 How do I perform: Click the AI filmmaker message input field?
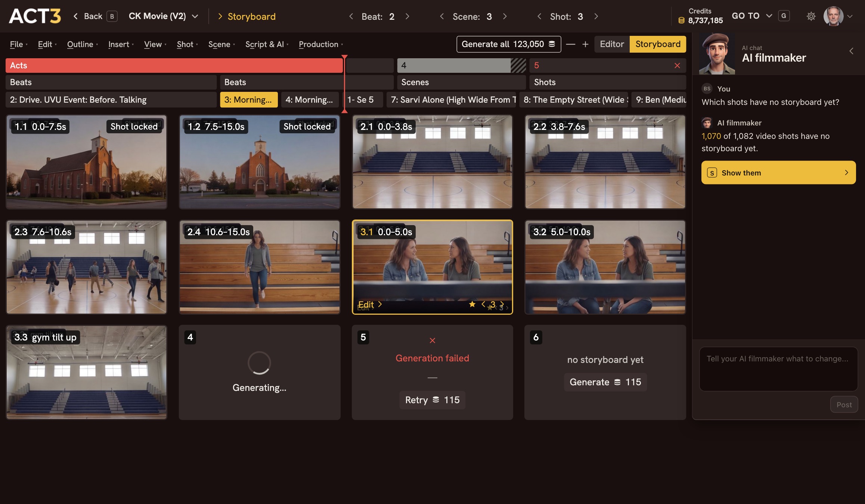pyautogui.click(x=778, y=369)
